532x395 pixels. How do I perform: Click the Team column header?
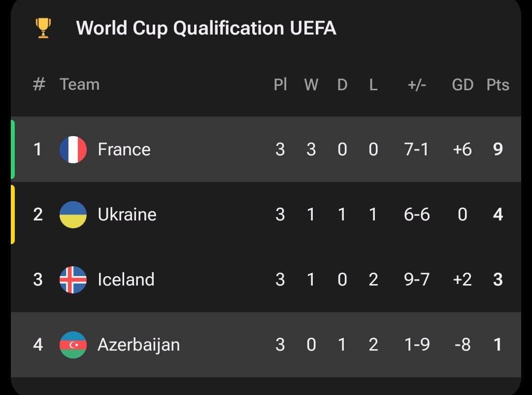click(x=80, y=85)
